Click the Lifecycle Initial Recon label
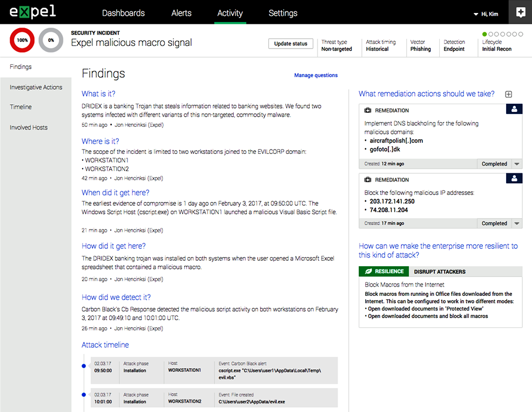 [x=497, y=45]
